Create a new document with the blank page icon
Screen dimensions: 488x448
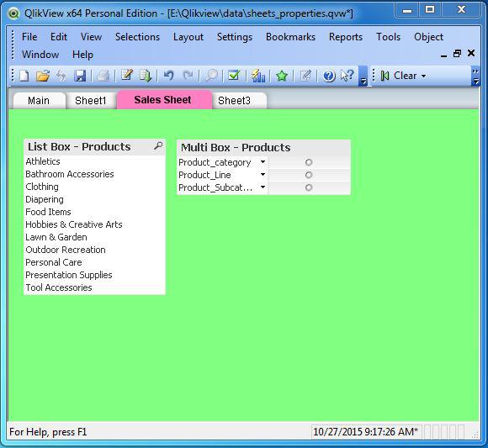pos(24,76)
